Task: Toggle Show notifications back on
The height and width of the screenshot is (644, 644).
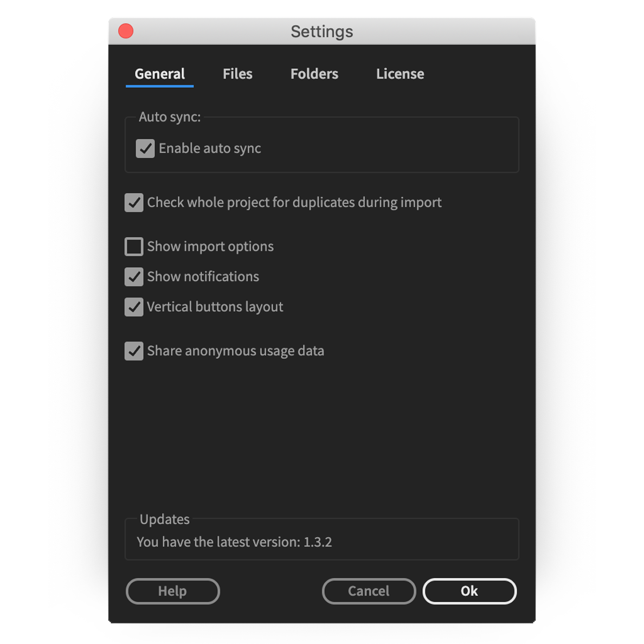Action: tap(133, 276)
